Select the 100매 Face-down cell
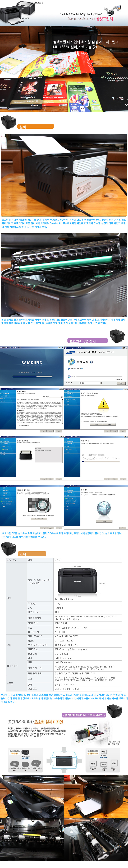The width and height of the screenshot is (128, 868). [87, 662]
